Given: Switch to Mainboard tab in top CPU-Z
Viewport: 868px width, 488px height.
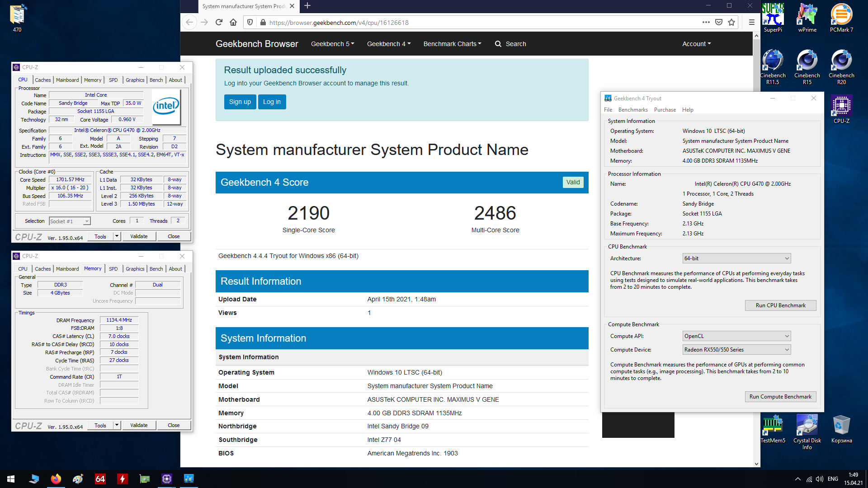Looking at the screenshot, I should (67, 80).
